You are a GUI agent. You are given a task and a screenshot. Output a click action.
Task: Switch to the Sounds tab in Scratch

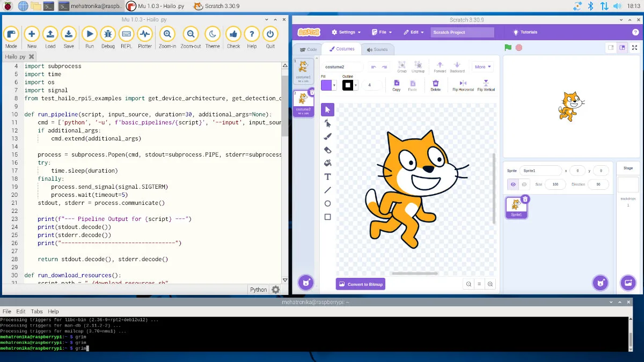point(377,49)
